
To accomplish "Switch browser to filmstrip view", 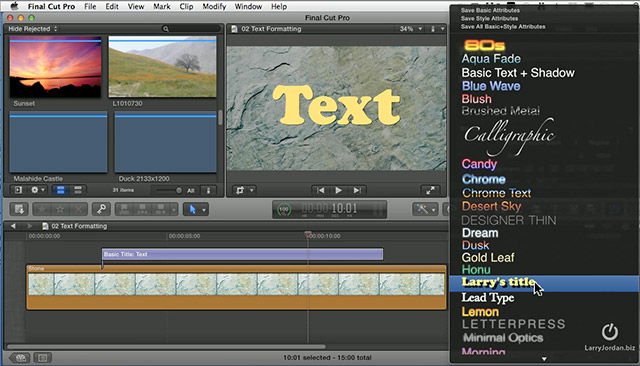I will click(x=60, y=190).
